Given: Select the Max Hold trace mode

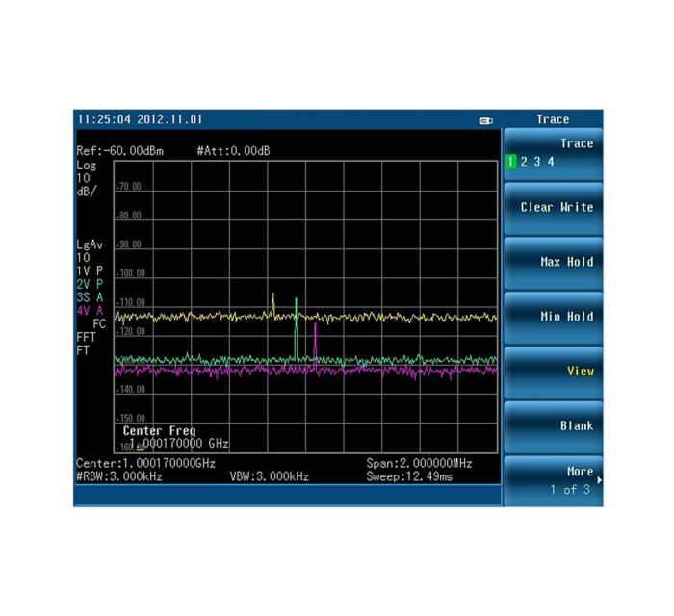Looking at the screenshot, I should pyautogui.click(x=554, y=263).
